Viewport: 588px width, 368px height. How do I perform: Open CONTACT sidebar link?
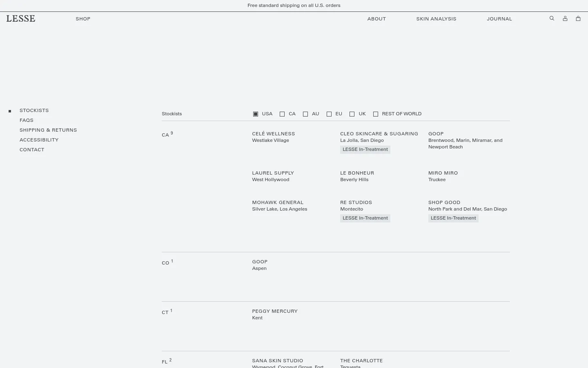32,150
